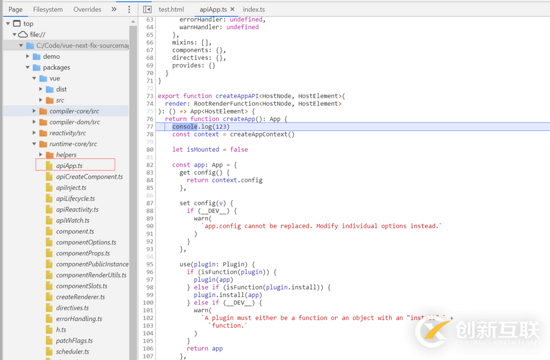Open patchFlags.ts file

(x=74, y=340)
